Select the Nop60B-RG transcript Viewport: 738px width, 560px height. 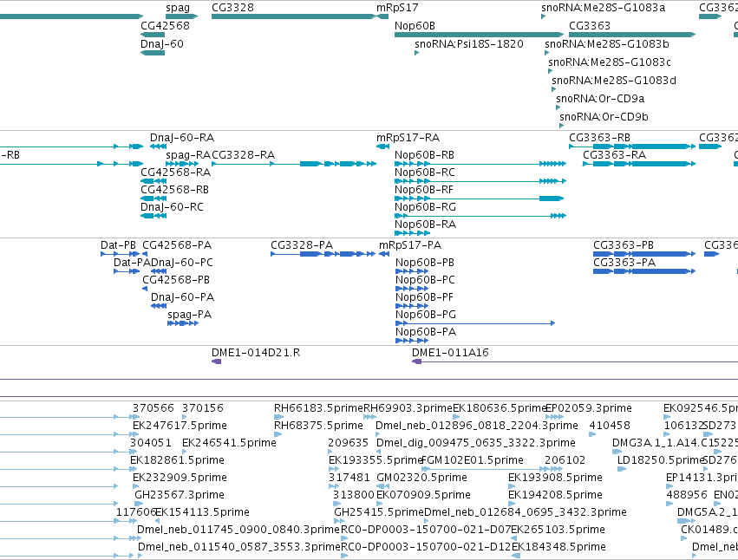(x=480, y=216)
